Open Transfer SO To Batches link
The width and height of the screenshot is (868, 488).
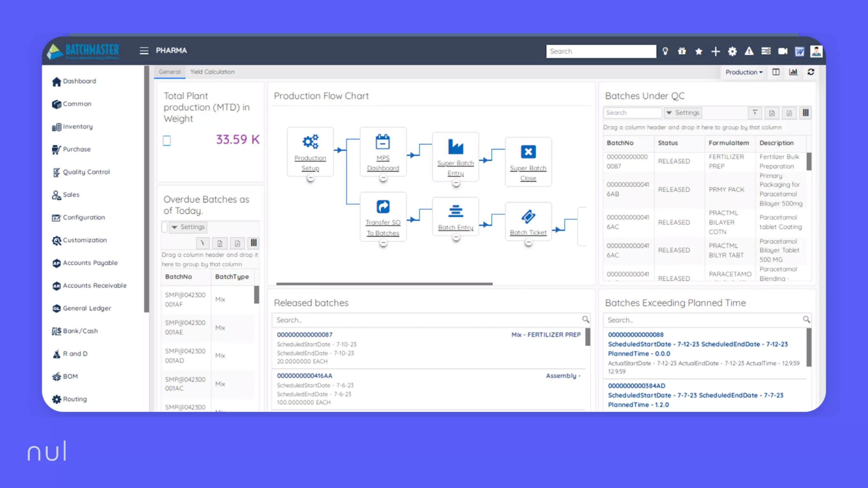point(383,227)
